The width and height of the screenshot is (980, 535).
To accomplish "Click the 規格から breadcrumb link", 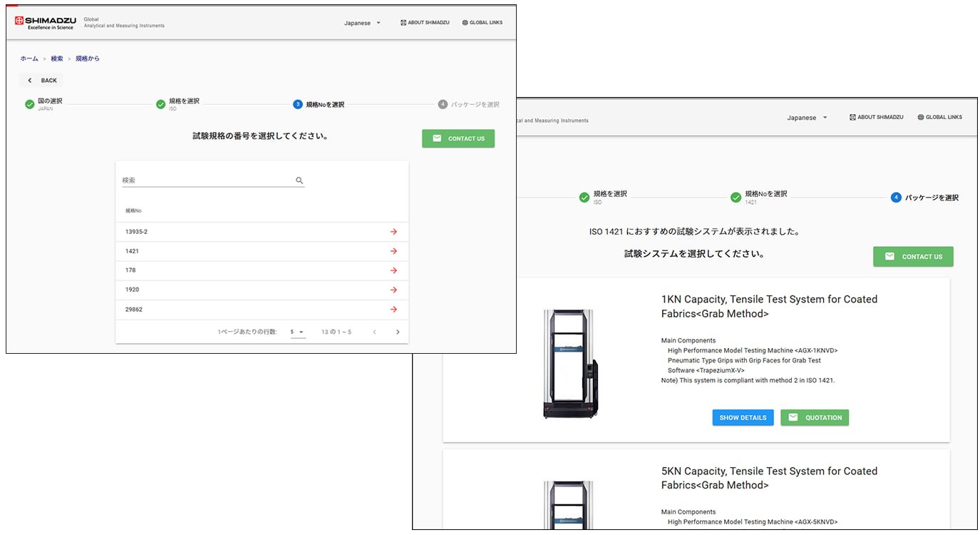I will pos(88,58).
